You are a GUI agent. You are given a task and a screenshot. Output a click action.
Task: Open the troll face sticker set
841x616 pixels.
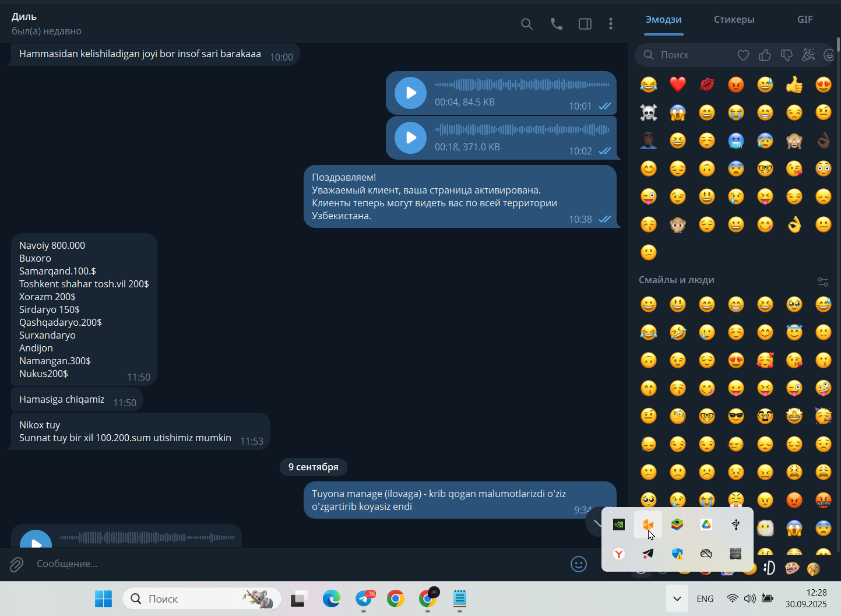tap(791, 568)
